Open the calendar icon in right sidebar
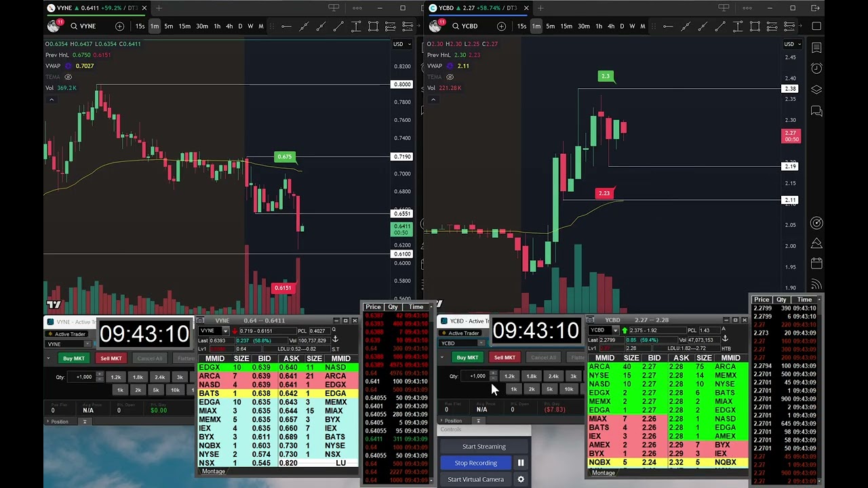The image size is (868, 488). pos(816,263)
